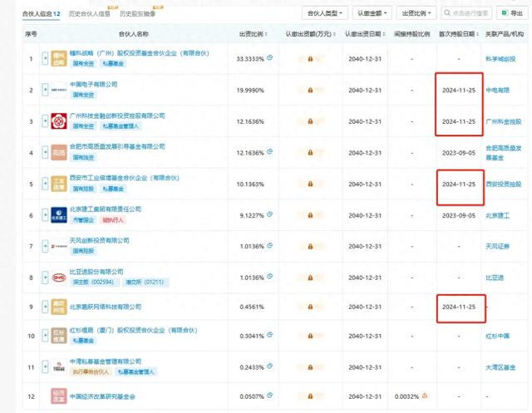Click the pie icon beside 9.1227%
This screenshot has width=532, height=413.
coord(269,214)
